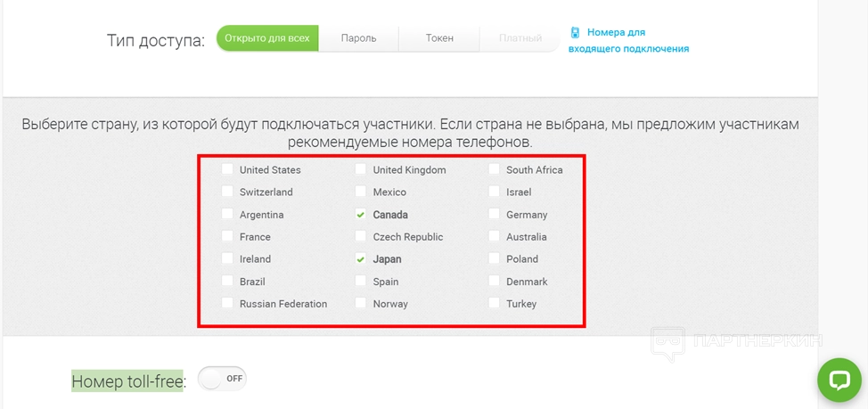Enable the Germany country checkbox
868x409 pixels.
[x=495, y=215]
